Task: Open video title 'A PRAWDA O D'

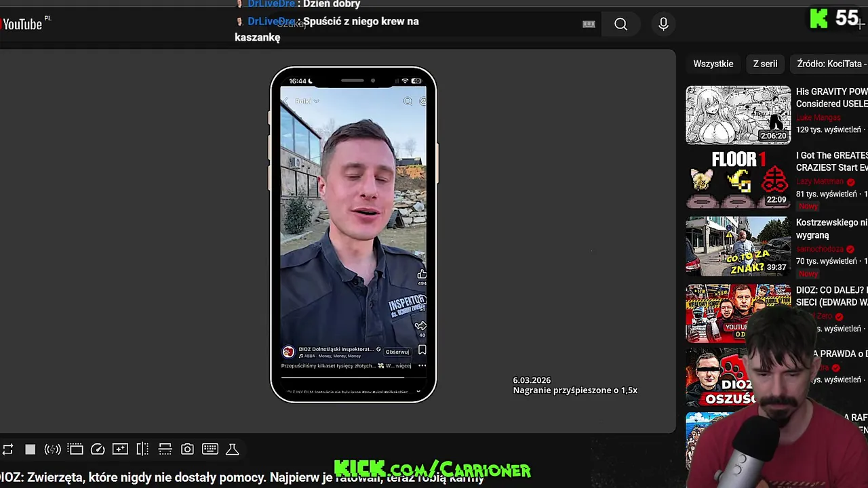Action: 841,354
